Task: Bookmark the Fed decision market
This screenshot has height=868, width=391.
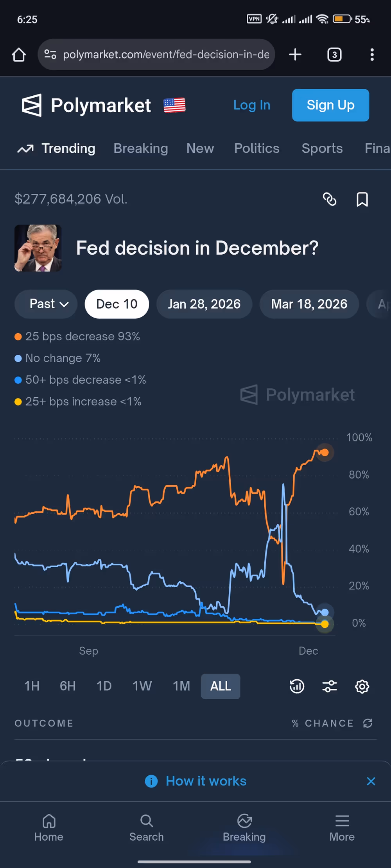Action: click(x=362, y=199)
